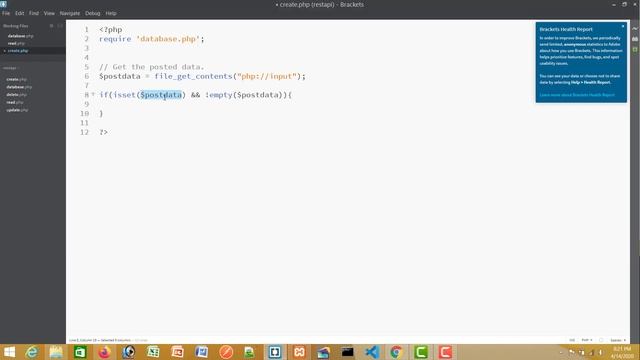Open the File menu
The image size is (640, 360).
click(6, 13)
